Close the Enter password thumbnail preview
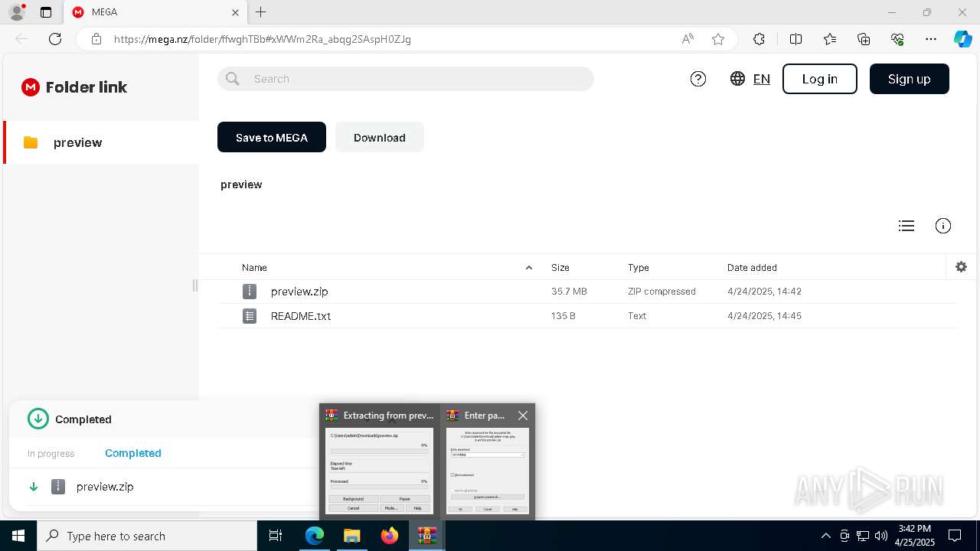Image resolution: width=980 pixels, height=551 pixels. [523, 416]
